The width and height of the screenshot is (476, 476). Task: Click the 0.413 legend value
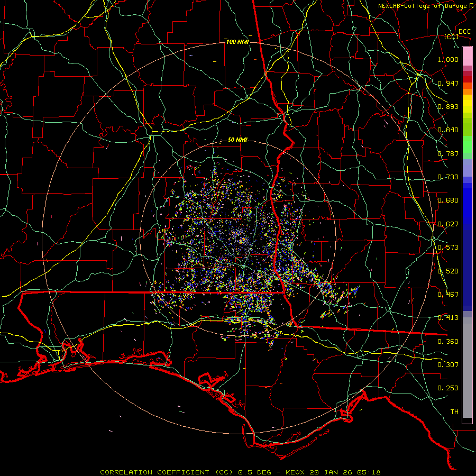448,318
